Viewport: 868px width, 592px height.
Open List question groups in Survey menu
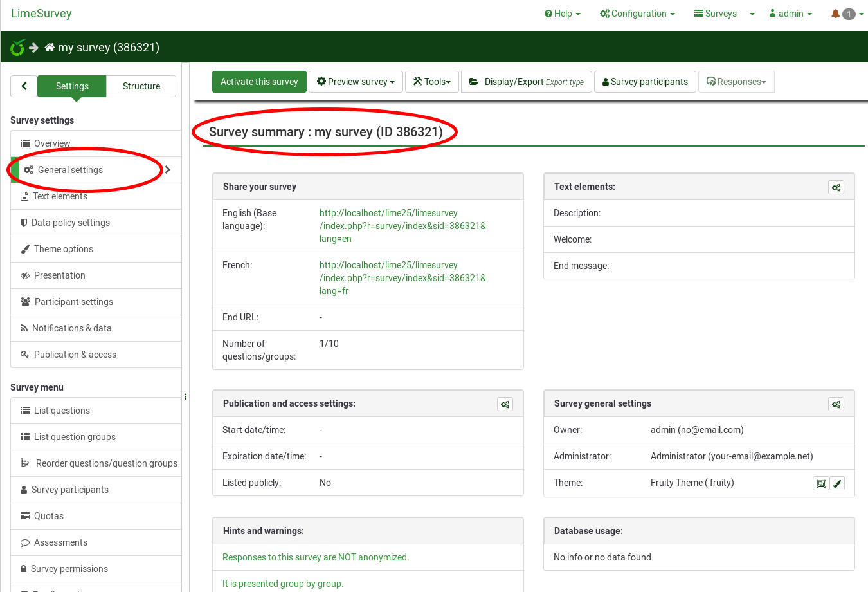click(75, 437)
